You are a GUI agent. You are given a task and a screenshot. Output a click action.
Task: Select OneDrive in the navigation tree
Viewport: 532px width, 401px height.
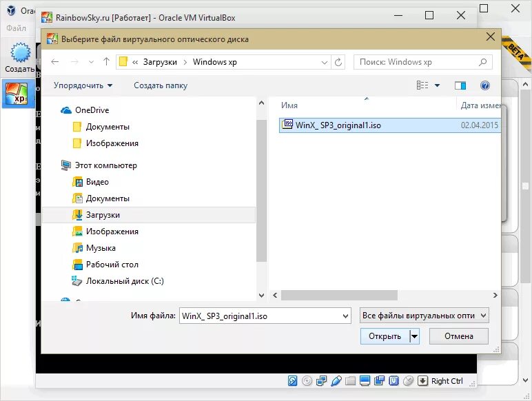tap(92, 110)
